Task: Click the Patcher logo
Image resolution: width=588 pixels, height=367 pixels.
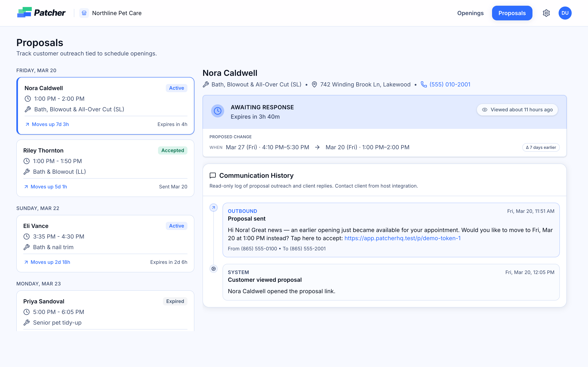Action: click(x=41, y=13)
